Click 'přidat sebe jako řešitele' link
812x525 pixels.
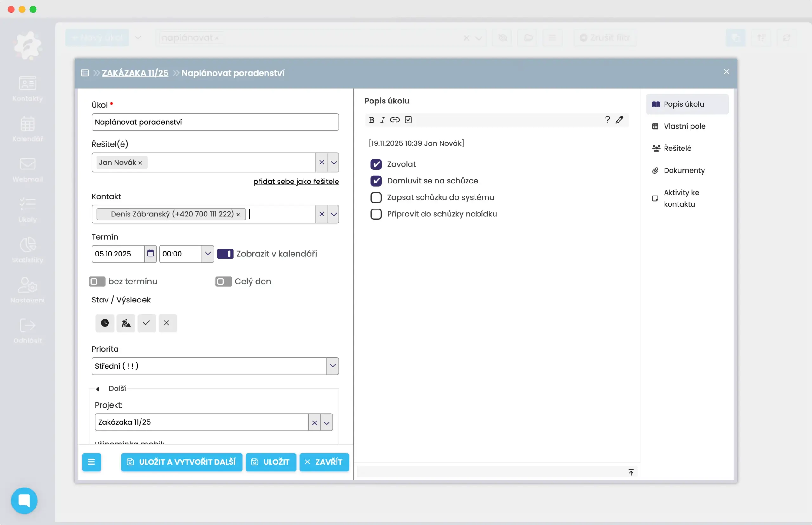click(x=296, y=181)
